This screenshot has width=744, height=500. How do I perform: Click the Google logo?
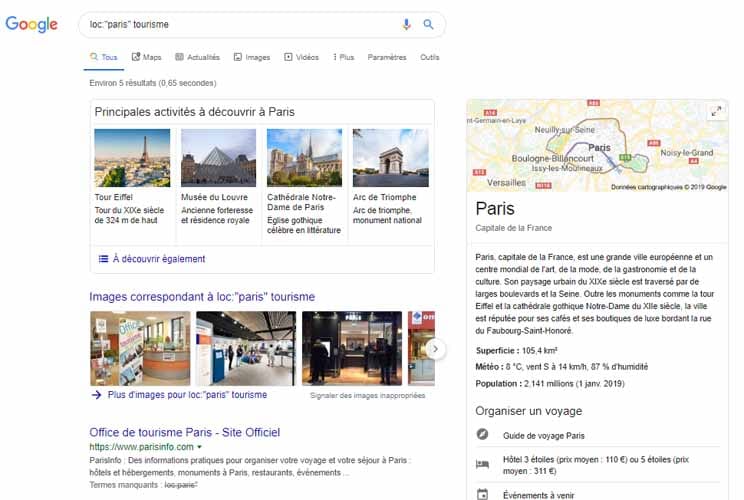point(31,24)
